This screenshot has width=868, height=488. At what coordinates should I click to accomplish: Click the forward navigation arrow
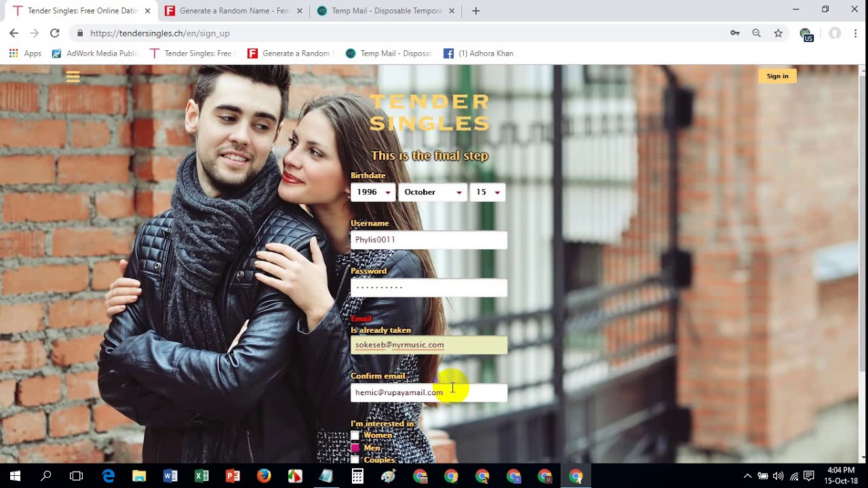point(34,33)
